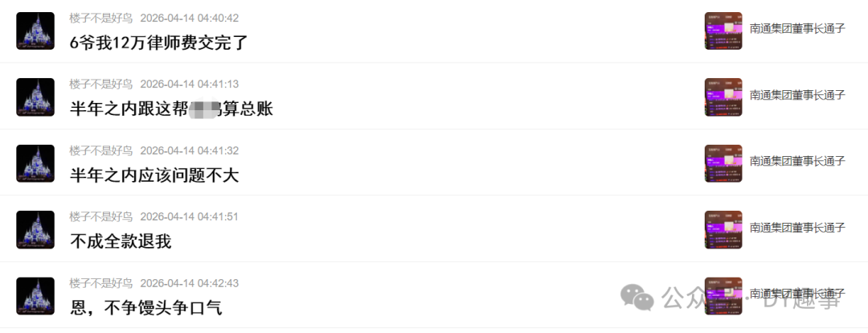This screenshot has width=868, height=333.
Task: Click avatar beside the 04:42:43 comment
Action: point(35,296)
